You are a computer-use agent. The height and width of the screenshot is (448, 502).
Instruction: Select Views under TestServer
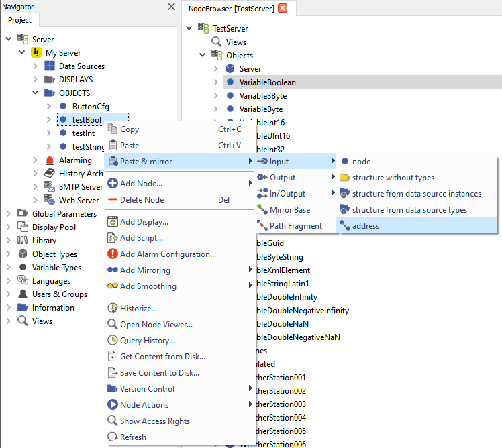[236, 42]
